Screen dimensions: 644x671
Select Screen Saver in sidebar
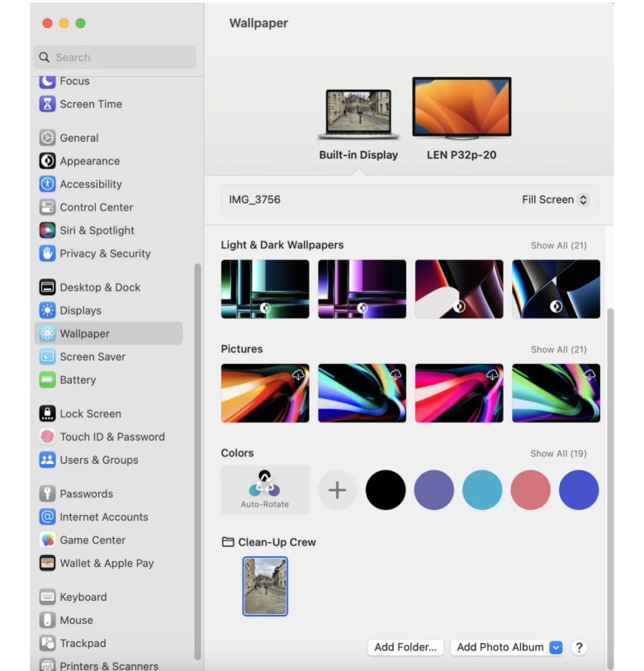click(x=92, y=357)
